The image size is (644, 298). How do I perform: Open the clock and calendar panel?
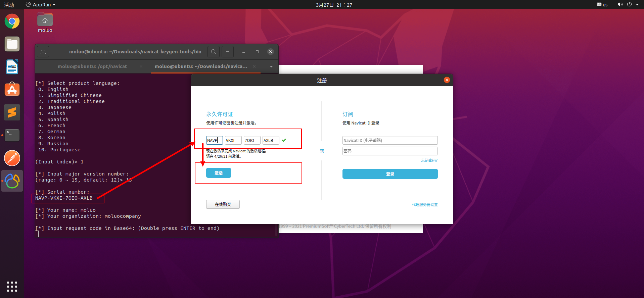334,5
